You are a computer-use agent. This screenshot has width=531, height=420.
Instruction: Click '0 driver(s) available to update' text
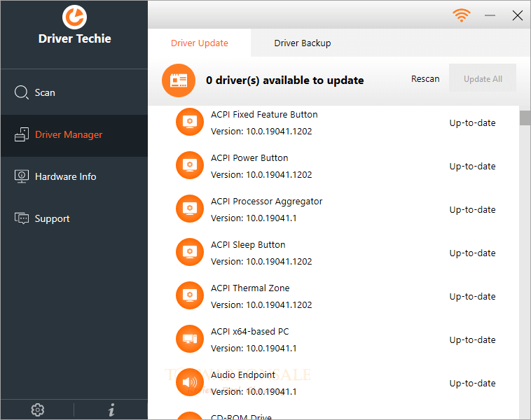pos(284,80)
